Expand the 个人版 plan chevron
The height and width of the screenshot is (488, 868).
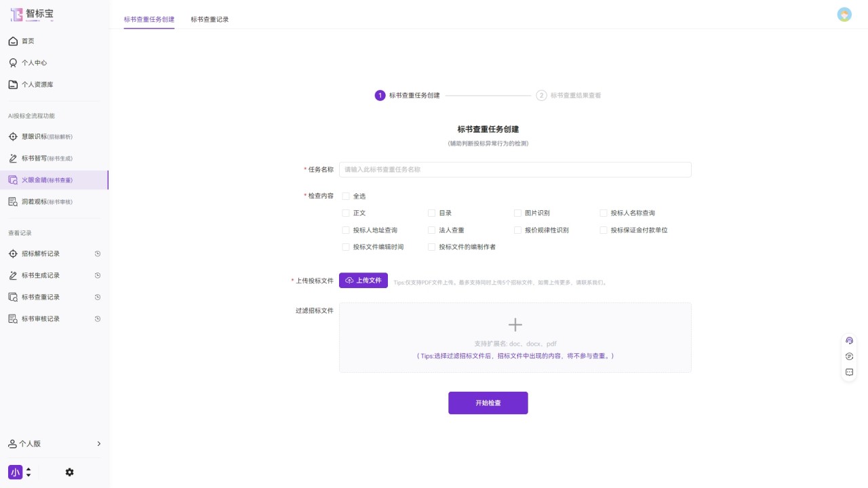98,444
